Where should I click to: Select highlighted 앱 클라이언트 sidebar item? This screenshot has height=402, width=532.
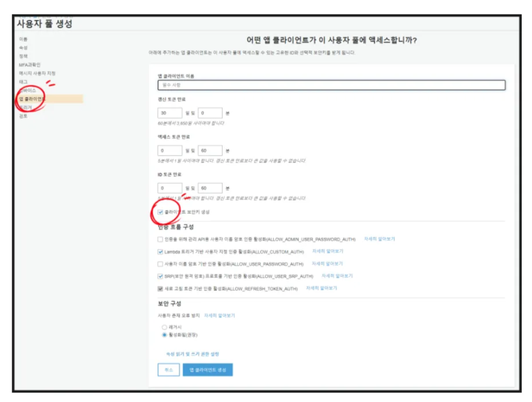pos(51,99)
